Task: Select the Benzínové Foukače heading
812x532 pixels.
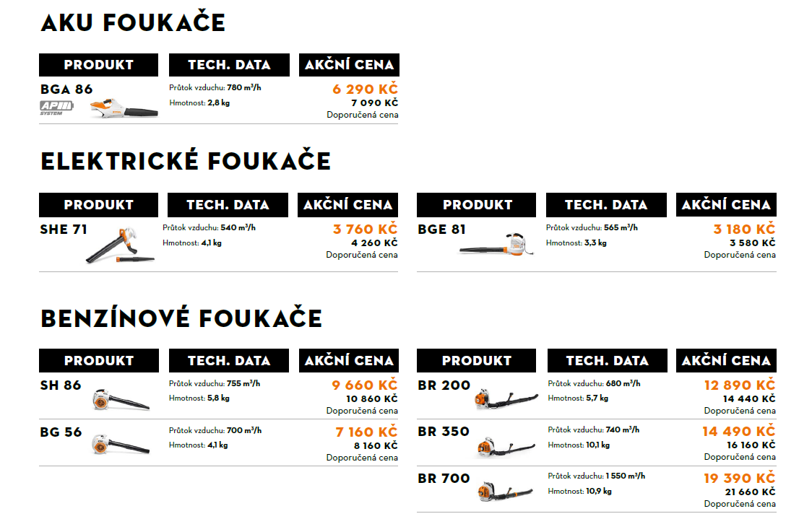Action: click(x=181, y=318)
